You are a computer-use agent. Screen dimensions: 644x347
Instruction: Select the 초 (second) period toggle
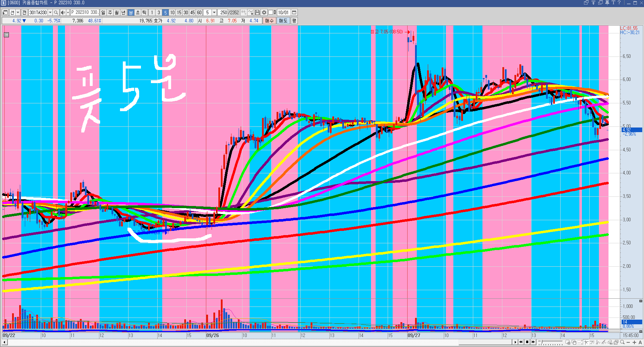[x=138, y=12]
